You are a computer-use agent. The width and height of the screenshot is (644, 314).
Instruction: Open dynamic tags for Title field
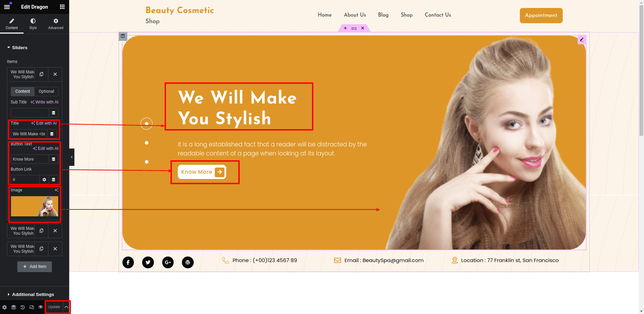[x=52, y=134]
